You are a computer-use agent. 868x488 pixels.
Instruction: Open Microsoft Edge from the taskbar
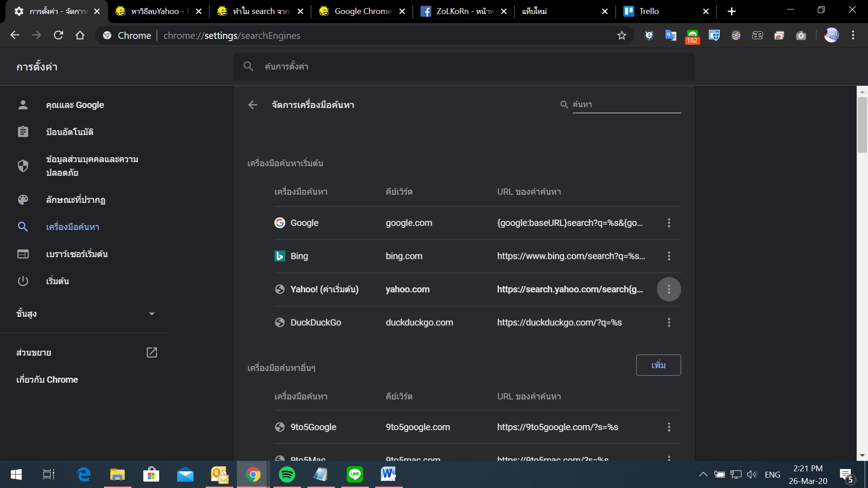pos(84,474)
